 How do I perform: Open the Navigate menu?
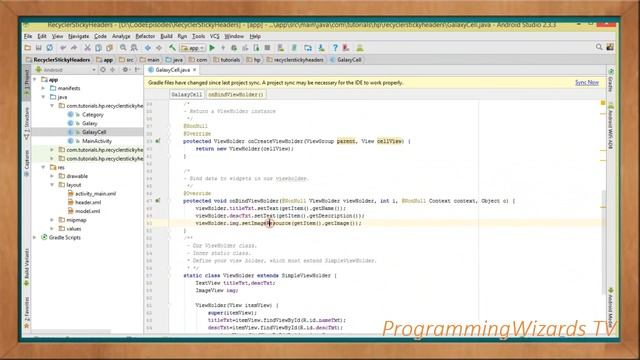[x=78, y=36]
